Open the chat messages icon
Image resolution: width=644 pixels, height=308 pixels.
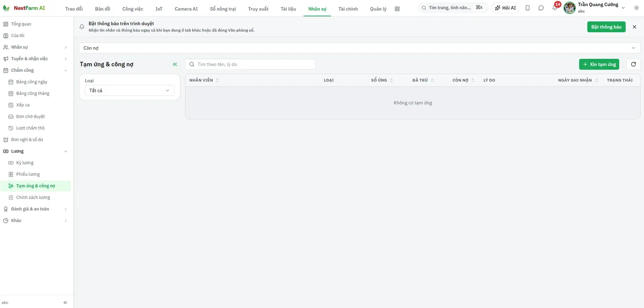coord(541,8)
